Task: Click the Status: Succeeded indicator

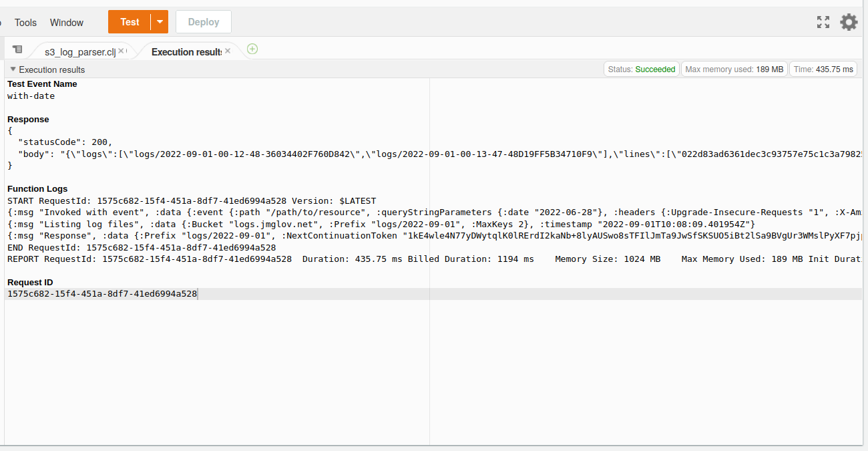Action: (x=642, y=69)
